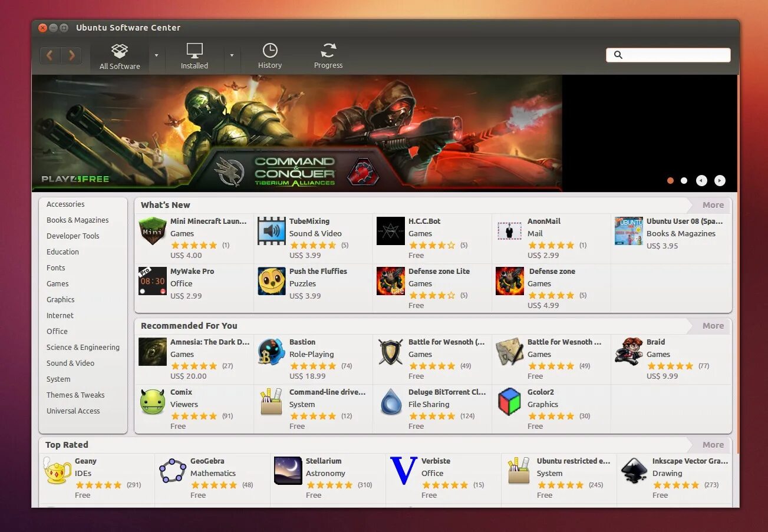Open the Mini Minecraft Launcher app icon
The height and width of the screenshot is (532, 768).
tap(153, 231)
